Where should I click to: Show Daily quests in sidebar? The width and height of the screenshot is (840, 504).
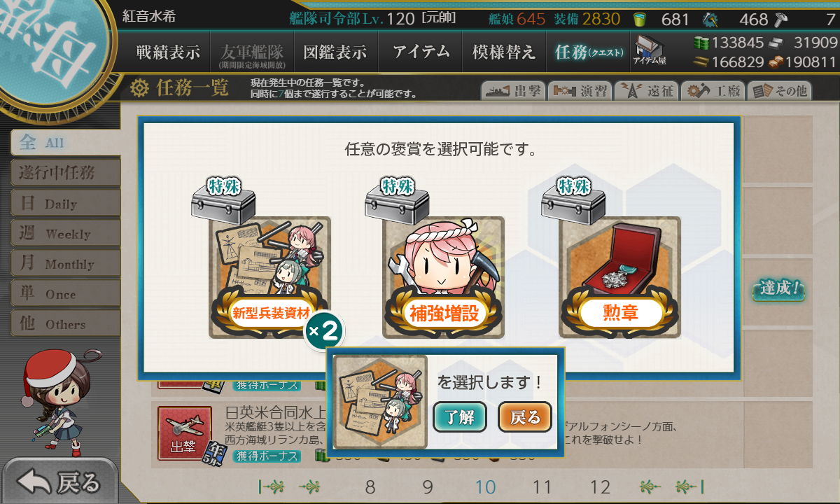click(x=65, y=204)
